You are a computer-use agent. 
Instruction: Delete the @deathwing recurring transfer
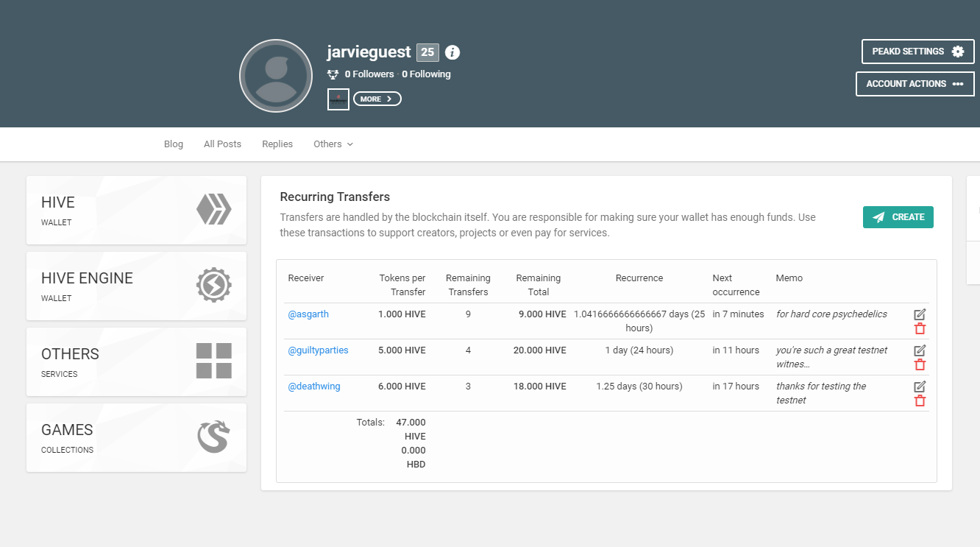pyautogui.click(x=920, y=401)
